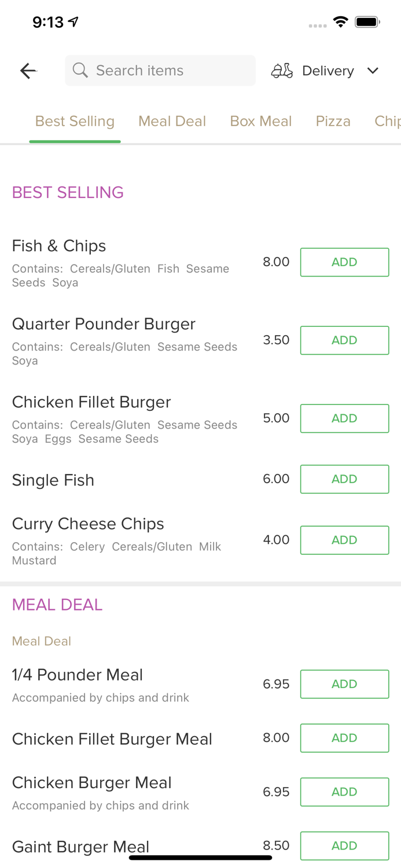
Task: Click the magnifying glass search icon
Action: coord(80,70)
